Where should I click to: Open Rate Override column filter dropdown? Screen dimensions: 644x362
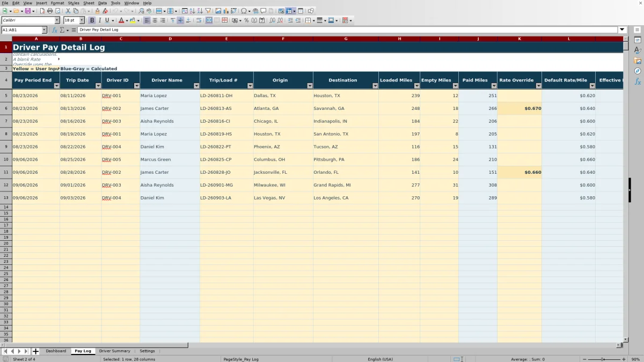pyautogui.click(x=538, y=86)
